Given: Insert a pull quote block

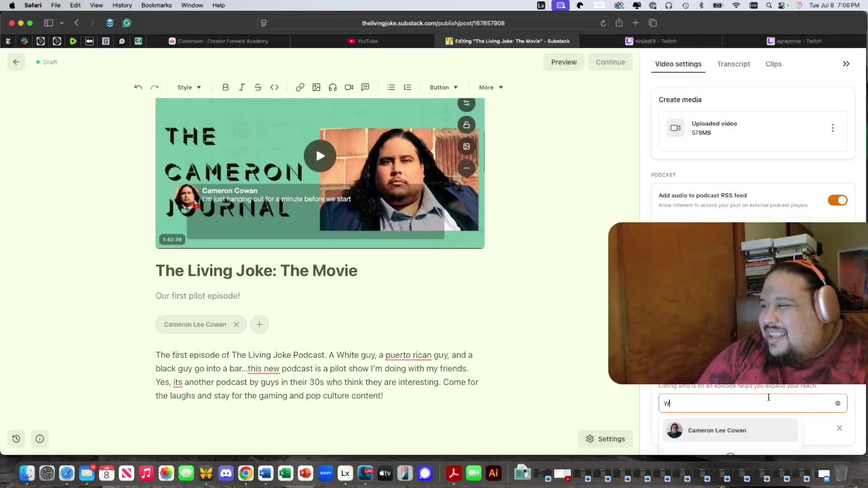Looking at the screenshot, I should [365, 87].
